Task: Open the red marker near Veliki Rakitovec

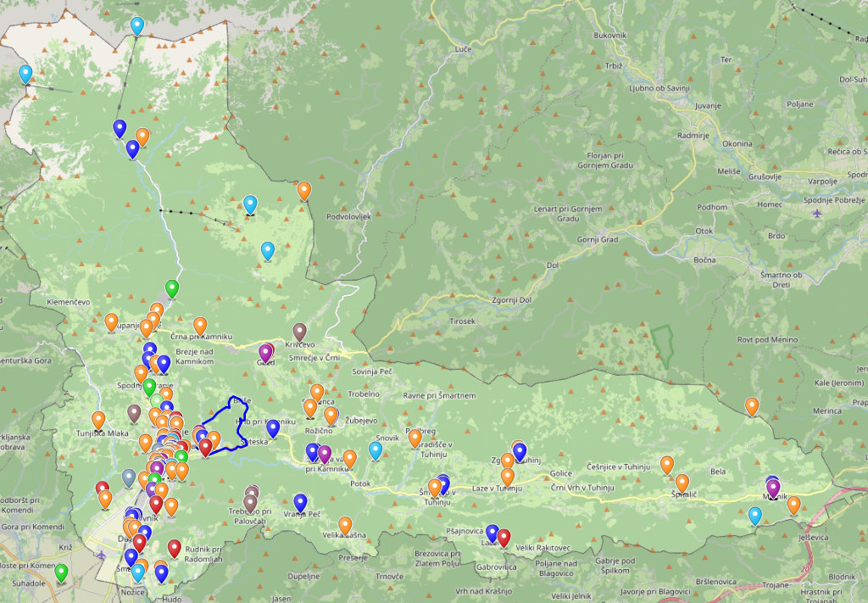Action: (x=504, y=537)
